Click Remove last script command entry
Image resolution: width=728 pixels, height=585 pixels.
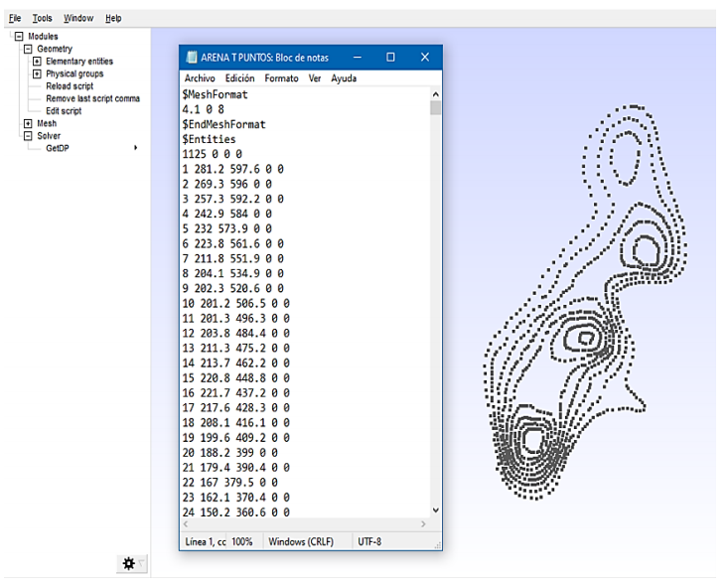[92, 98]
